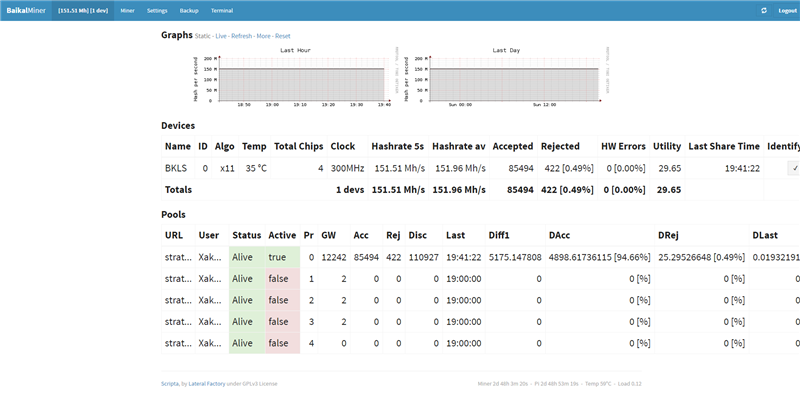800x395 pixels.
Task: Select the [151.51 Mh] [1 dev] status tab
Action: (83, 11)
